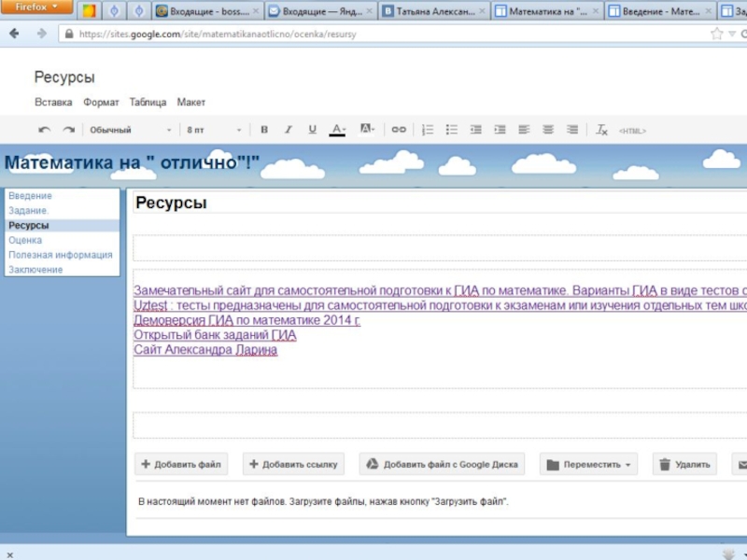Screen dimensions: 747x560
Task: Switch to the 'Входящие — Янд...' tab
Action: click(x=320, y=11)
